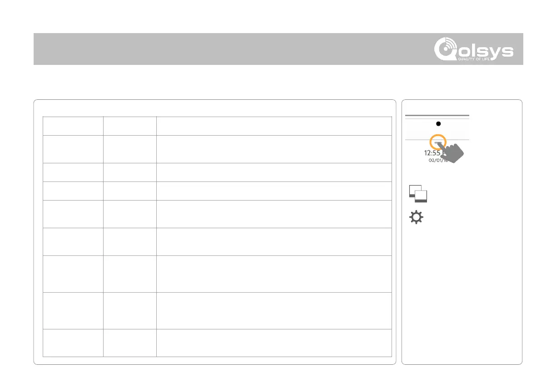
Task: Pull down the orange-circled tray handle
Action: pos(437,142)
